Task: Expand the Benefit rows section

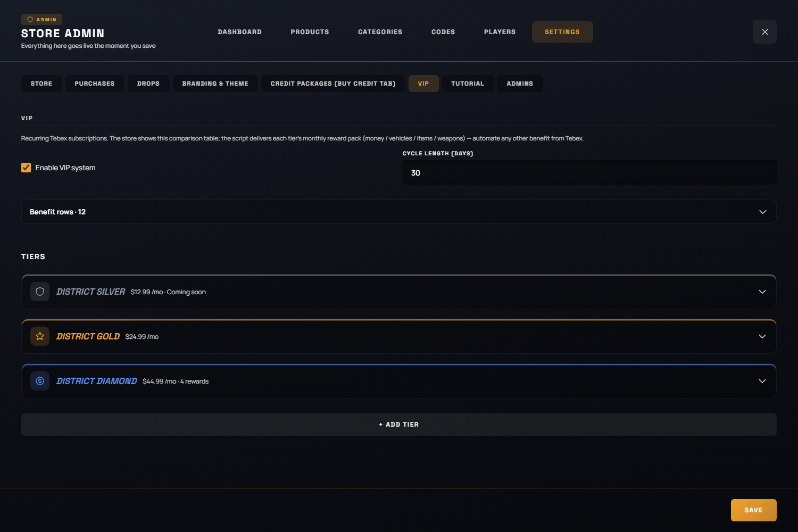Action: click(399, 212)
